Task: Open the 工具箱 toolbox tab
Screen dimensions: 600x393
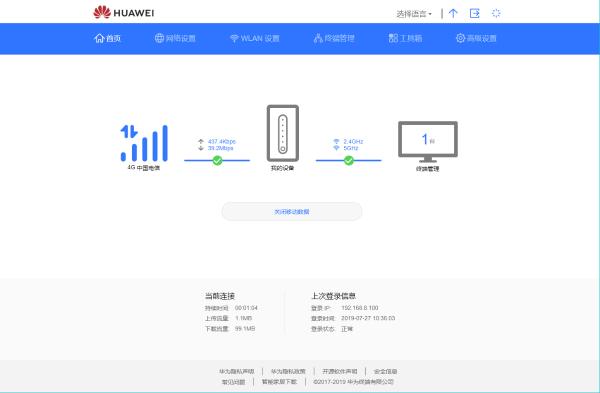Action: tap(405, 38)
